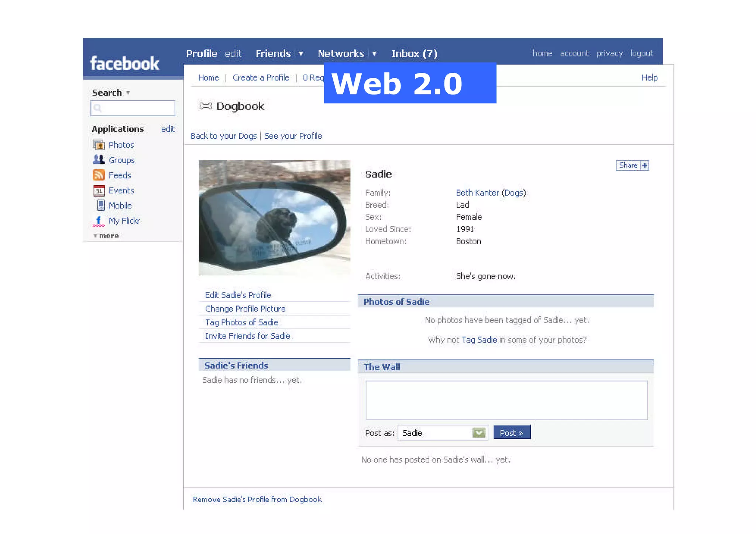This screenshot has height=534, width=756.
Task: Click logout
Action: (642, 54)
